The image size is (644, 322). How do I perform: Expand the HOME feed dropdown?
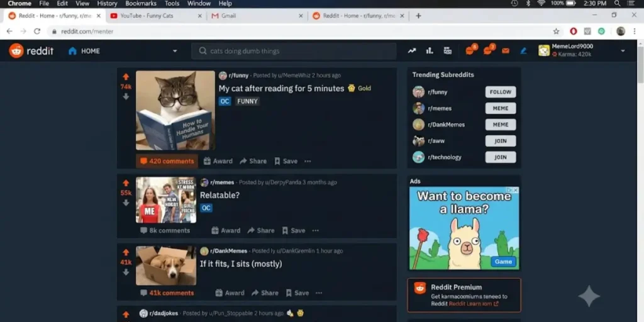[175, 51]
